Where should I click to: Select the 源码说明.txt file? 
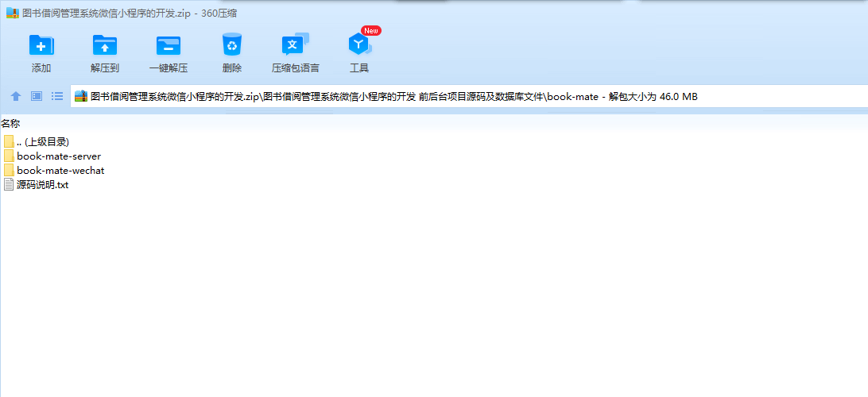(36, 185)
